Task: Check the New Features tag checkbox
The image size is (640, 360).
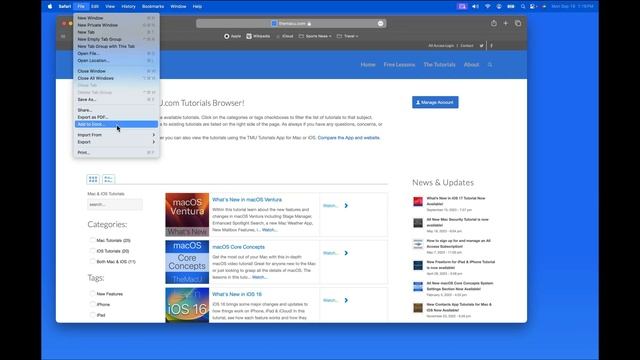Action: tap(92, 293)
